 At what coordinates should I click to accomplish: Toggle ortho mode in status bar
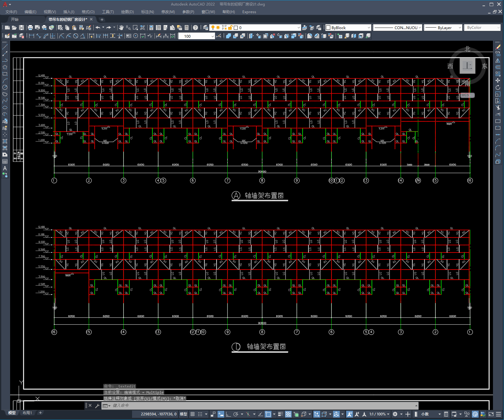[x=228, y=414]
